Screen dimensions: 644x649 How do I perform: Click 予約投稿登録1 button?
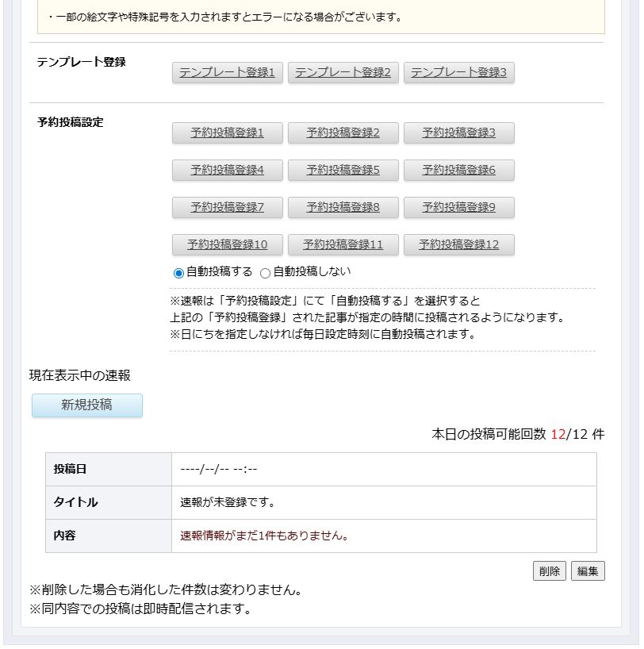point(227,132)
